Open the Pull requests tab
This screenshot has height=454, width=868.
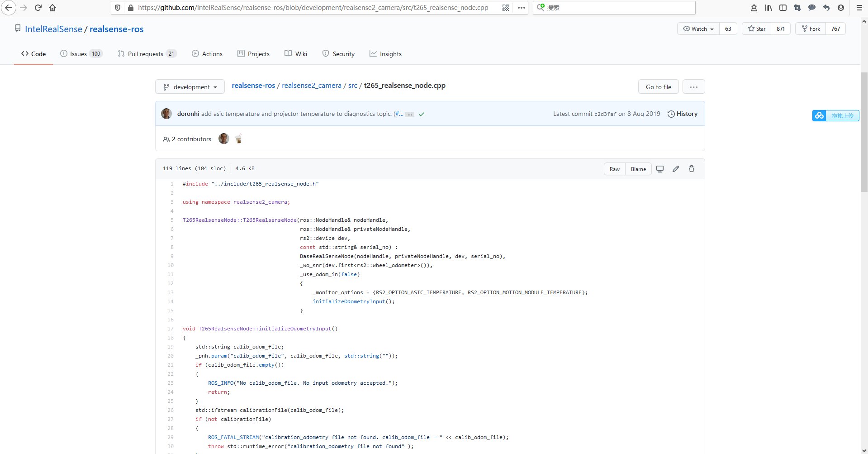[x=147, y=54]
